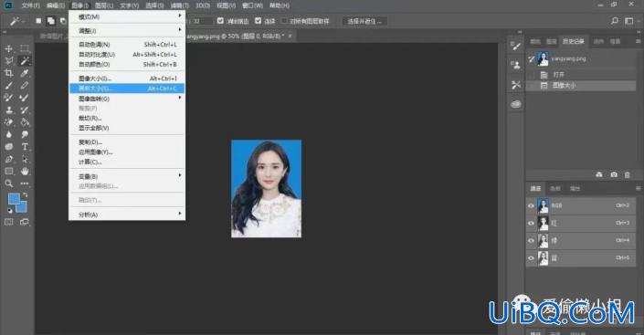Delete current history state trash icon
This screenshot has width=644, height=335.
point(628,175)
